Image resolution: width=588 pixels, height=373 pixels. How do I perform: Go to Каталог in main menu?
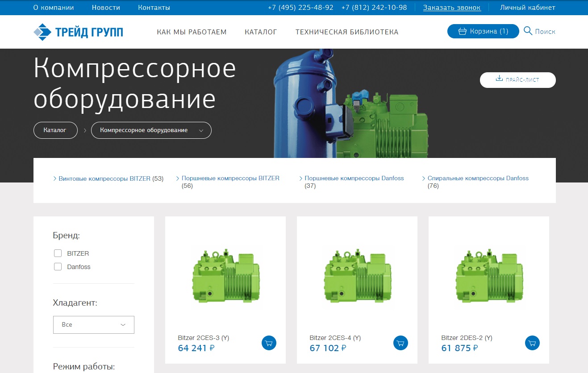tap(261, 32)
